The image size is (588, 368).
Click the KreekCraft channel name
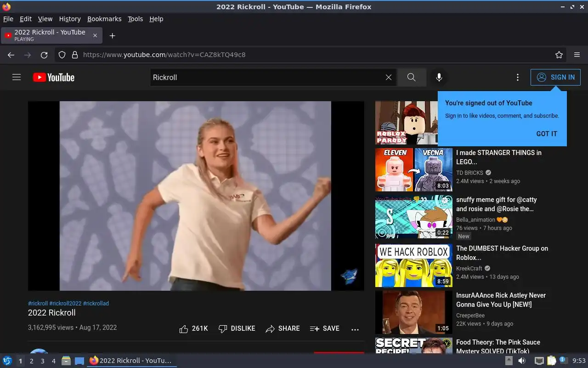click(469, 269)
